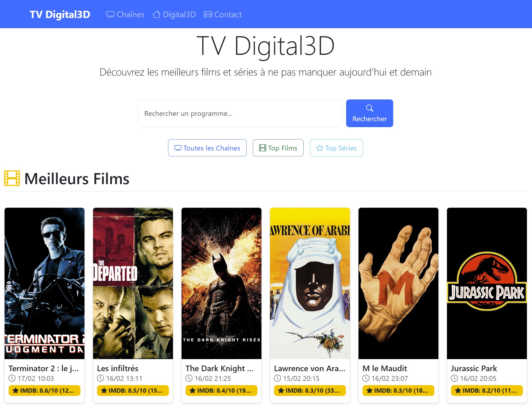Click the house icon beside Digital3D
The width and height of the screenshot is (532, 408).
point(157,14)
